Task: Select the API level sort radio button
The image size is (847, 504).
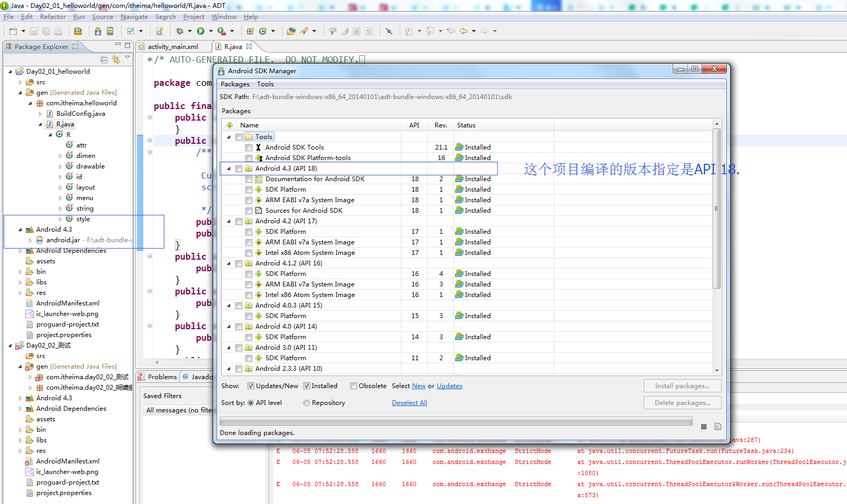Action: pos(251,403)
